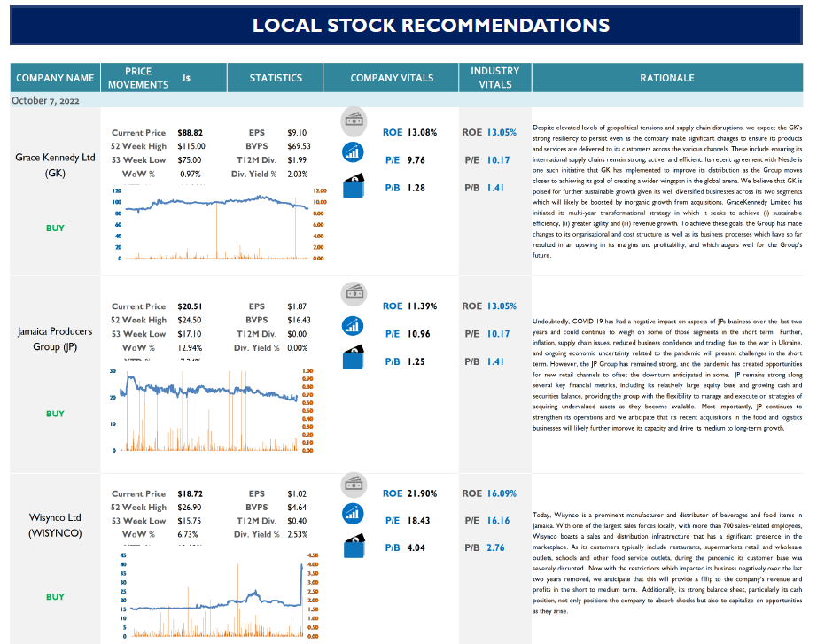Select the PRICE MOVEMENTS column header

(x=164, y=78)
